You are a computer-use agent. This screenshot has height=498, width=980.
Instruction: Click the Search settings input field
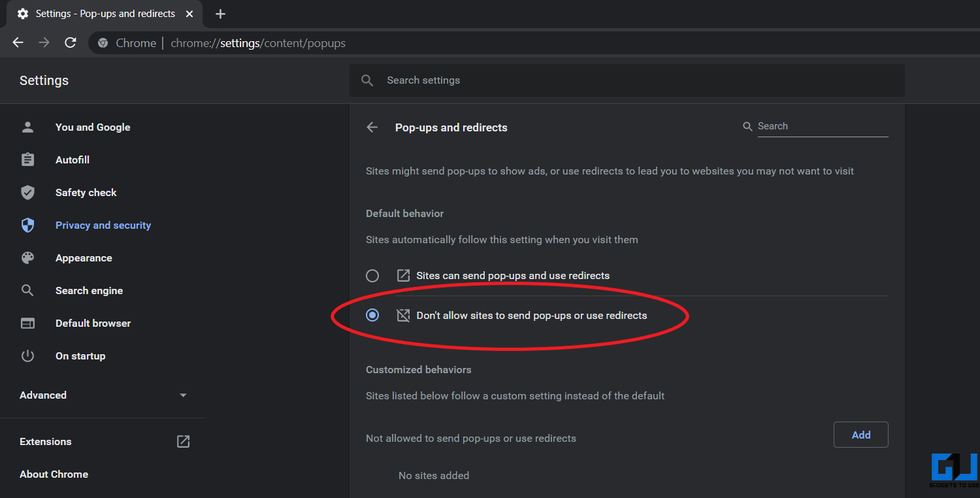(627, 80)
